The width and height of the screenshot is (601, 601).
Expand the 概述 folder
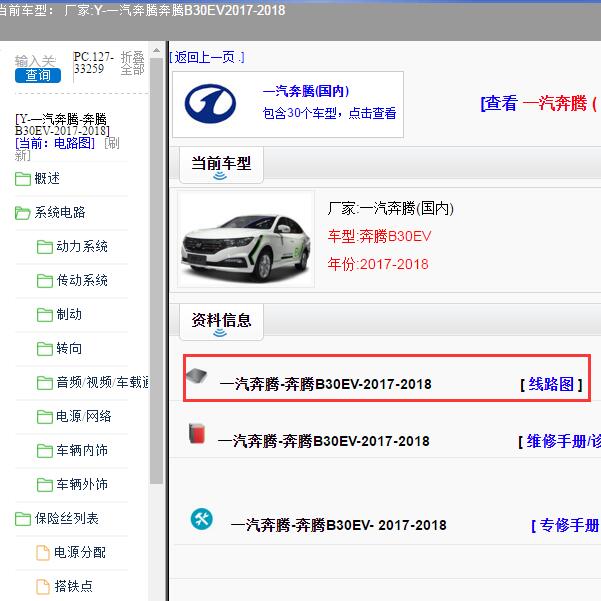point(47,179)
